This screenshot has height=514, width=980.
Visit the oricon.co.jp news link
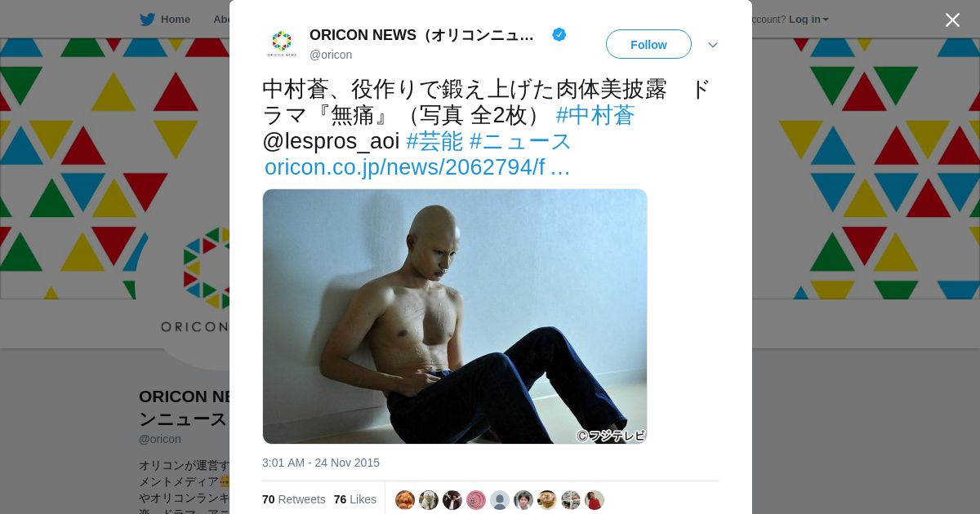pyautogui.click(x=417, y=167)
